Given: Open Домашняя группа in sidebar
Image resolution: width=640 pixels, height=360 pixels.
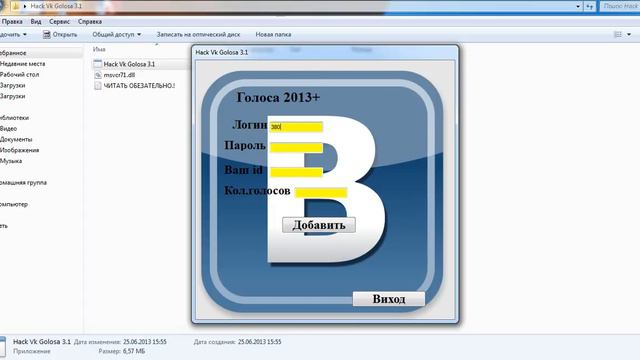Looking at the screenshot, I should (x=23, y=183).
